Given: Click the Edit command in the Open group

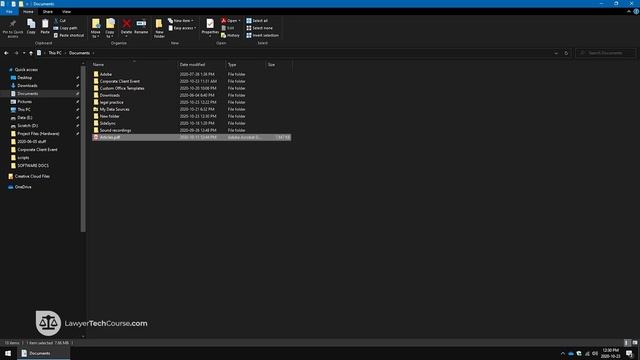Looking at the screenshot, I should click(228, 28).
